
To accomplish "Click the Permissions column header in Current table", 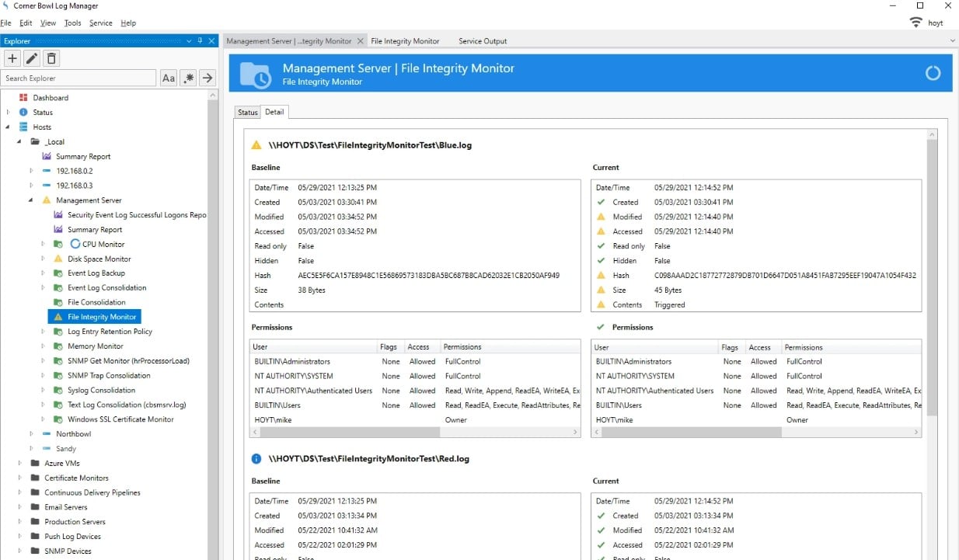I will (x=851, y=347).
